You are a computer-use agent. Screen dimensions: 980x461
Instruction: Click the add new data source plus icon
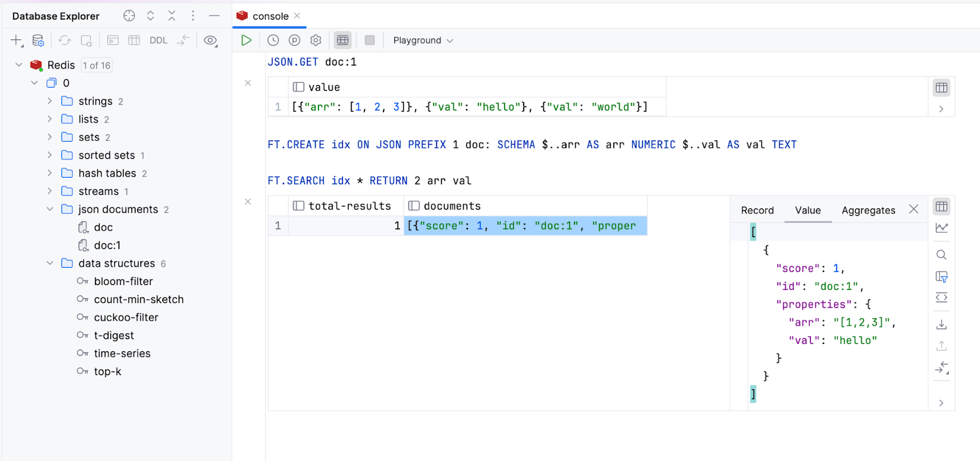(16, 40)
